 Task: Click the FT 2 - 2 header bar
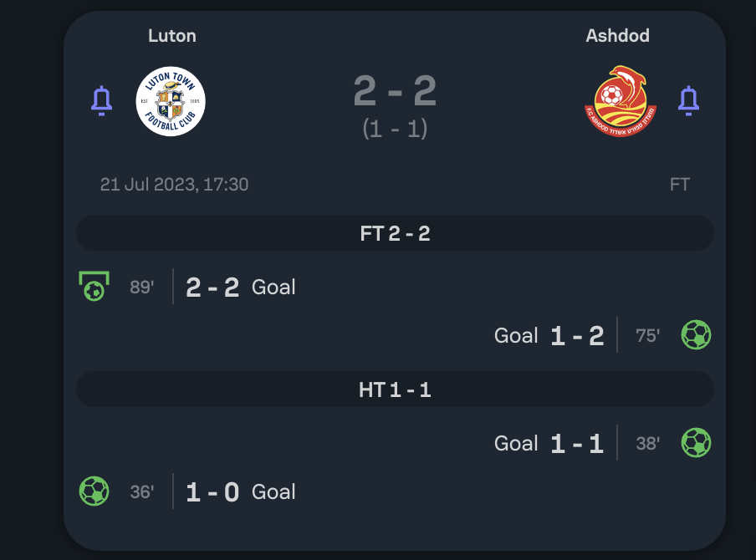[x=395, y=233]
